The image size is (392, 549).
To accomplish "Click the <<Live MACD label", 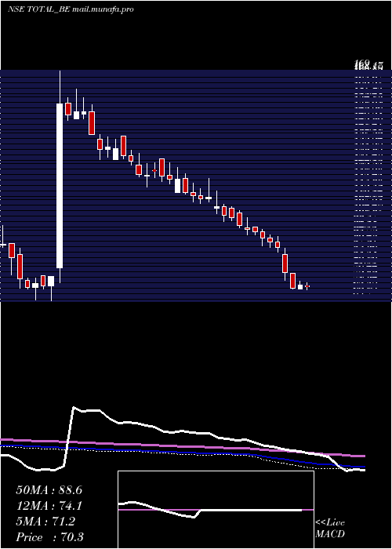I will pos(330,529).
